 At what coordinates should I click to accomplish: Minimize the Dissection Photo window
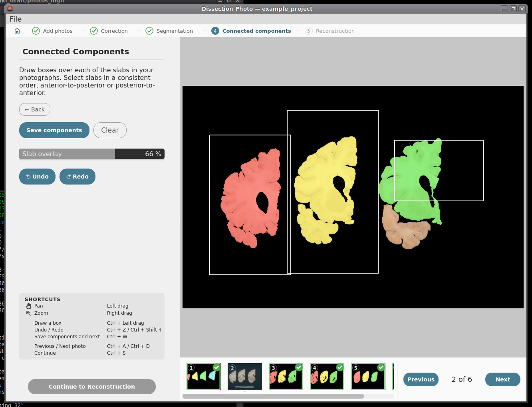pyautogui.click(x=504, y=9)
